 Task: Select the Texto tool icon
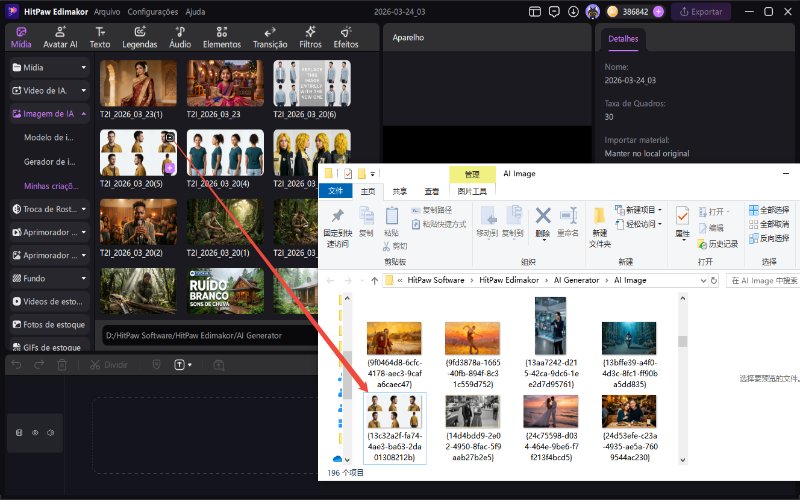point(100,37)
